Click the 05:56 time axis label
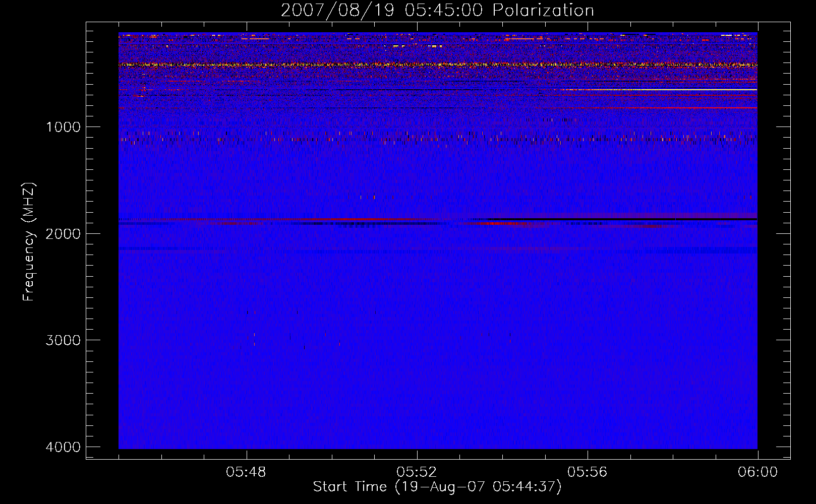The image size is (816, 504). (587, 472)
